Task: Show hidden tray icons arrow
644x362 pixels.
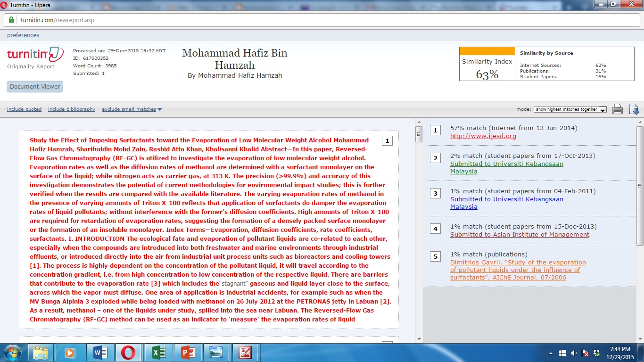Action: click(551, 353)
